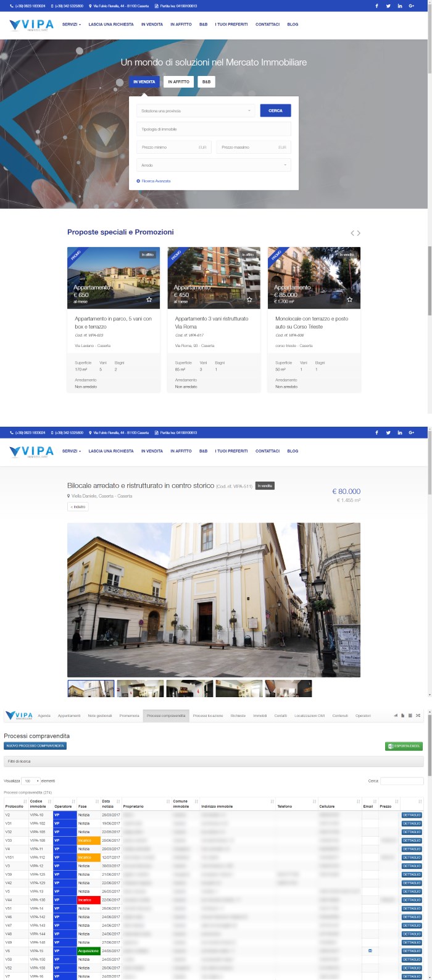Show previous promotions with the left carousel arrow
The image size is (432, 980).
[352, 233]
